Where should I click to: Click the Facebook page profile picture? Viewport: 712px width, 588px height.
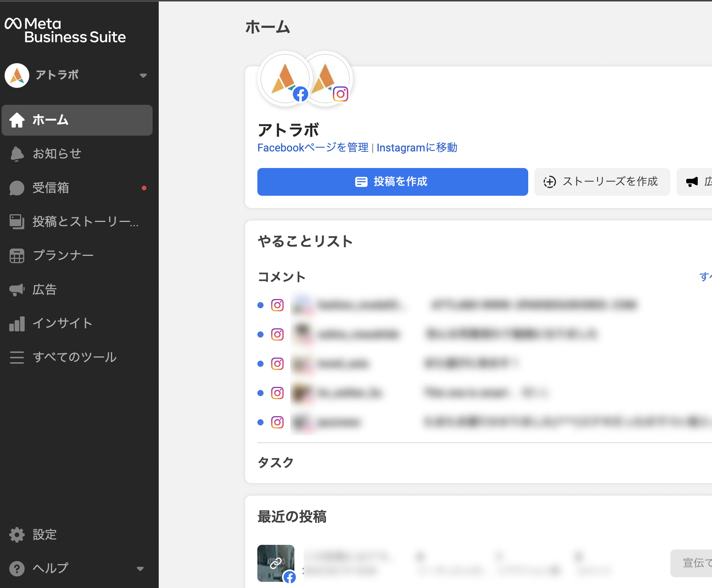pyautogui.click(x=285, y=79)
